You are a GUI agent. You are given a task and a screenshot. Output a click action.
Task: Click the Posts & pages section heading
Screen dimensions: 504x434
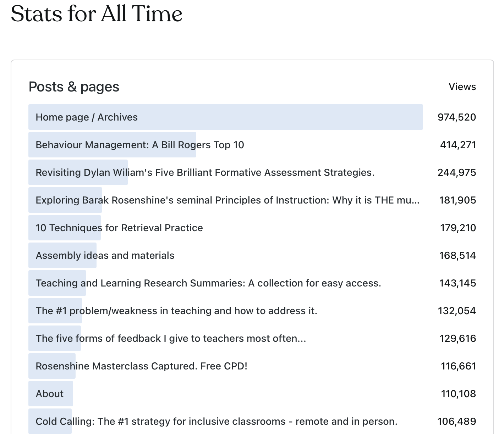74,87
